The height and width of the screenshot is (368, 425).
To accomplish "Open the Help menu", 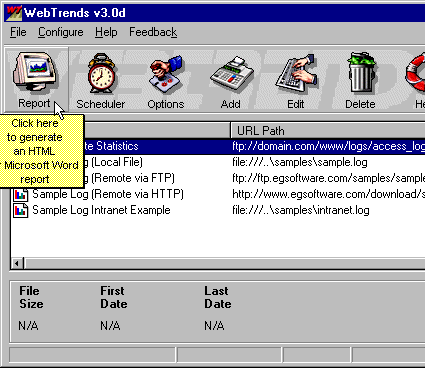I will (106, 32).
